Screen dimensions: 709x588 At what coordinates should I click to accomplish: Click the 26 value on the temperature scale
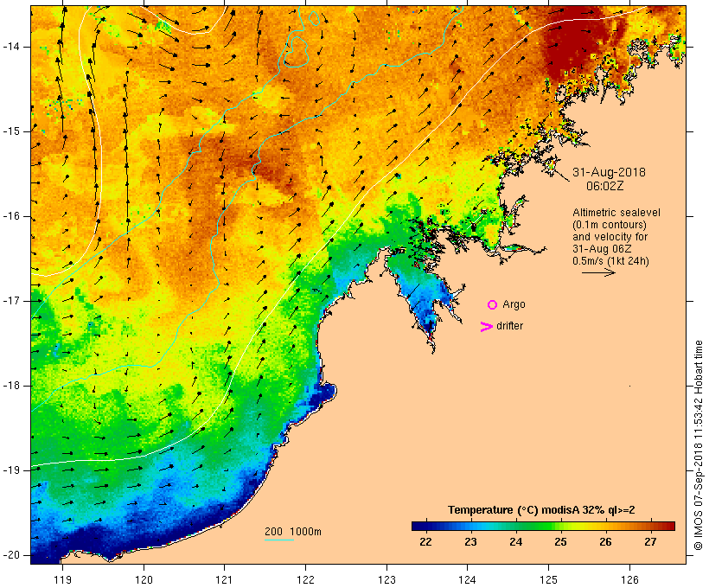(605, 542)
